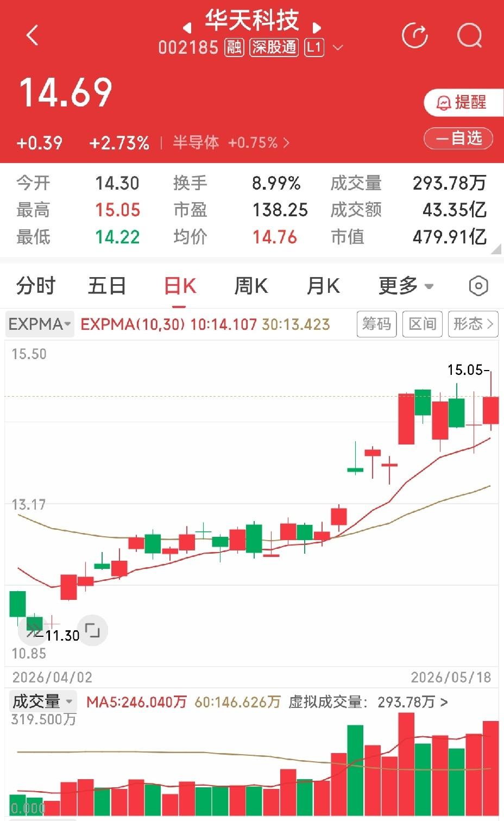
Task: Tap the 市盈 138.25 value
Action: (280, 210)
